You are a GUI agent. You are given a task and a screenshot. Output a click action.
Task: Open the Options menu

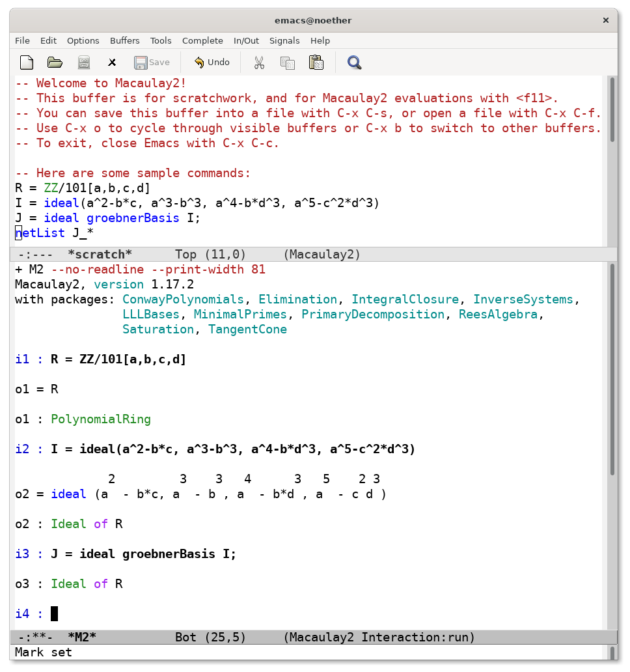pos(83,41)
